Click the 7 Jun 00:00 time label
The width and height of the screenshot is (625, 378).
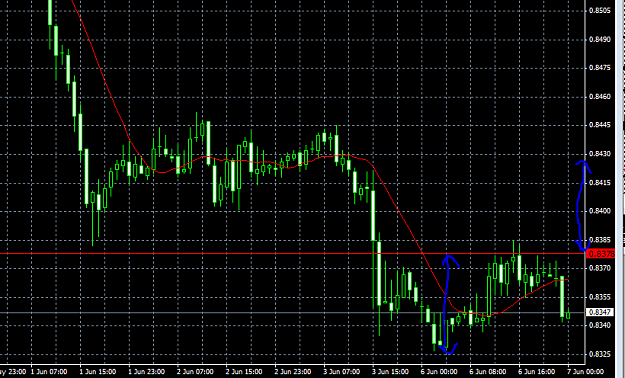tap(586, 372)
